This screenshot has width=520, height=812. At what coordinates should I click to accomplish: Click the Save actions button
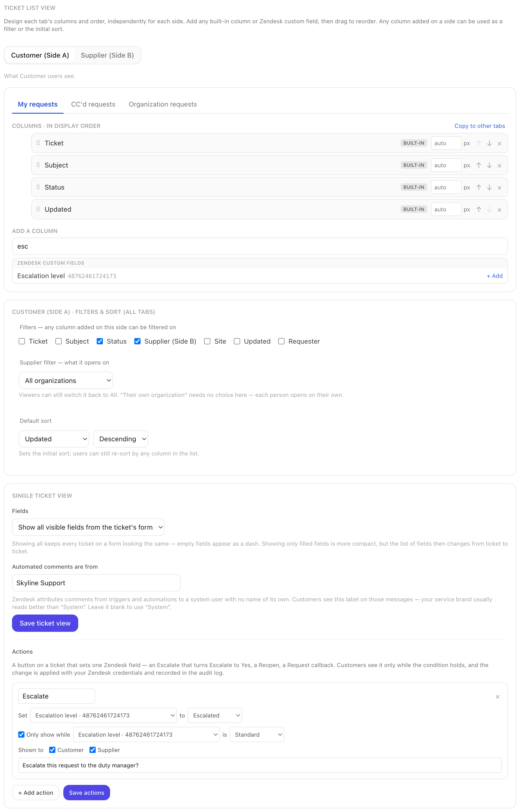coord(87,792)
